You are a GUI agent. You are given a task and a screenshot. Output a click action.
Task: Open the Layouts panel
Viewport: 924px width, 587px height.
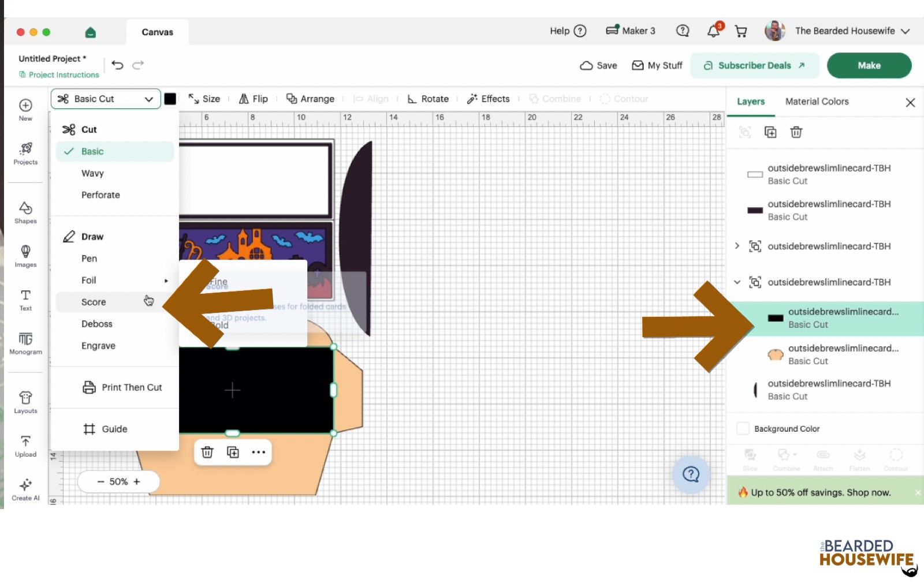coord(25,402)
